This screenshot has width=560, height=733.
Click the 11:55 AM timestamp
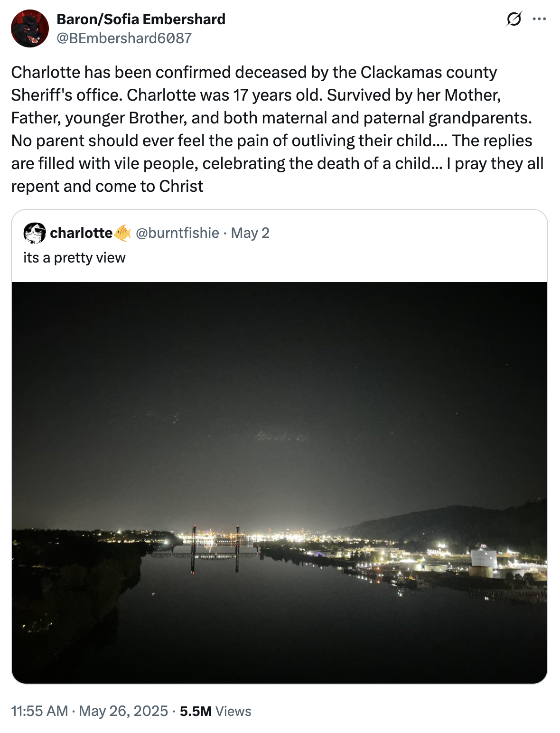[39, 711]
